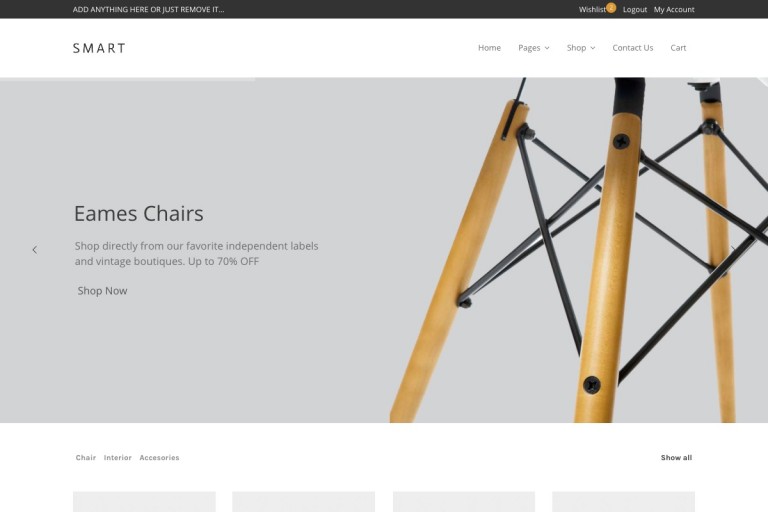Click the Show all link
This screenshot has width=768, height=512.
[x=676, y=458]
